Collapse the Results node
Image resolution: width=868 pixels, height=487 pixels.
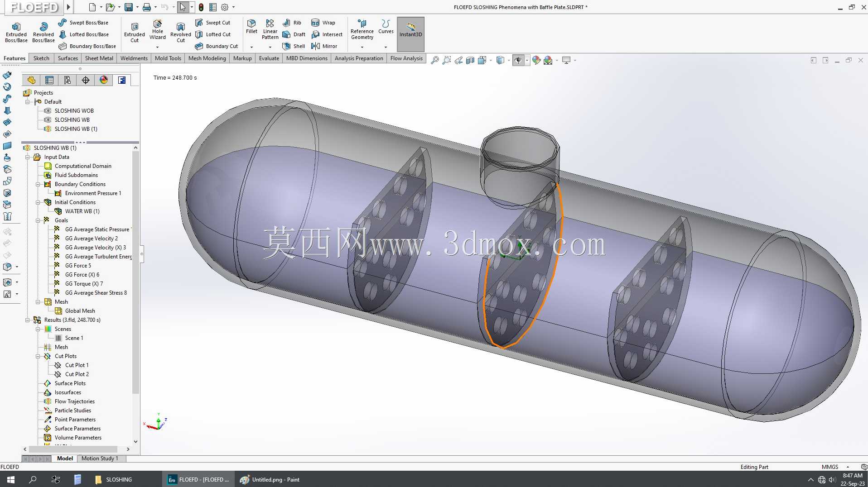click(x=27, y=320)
